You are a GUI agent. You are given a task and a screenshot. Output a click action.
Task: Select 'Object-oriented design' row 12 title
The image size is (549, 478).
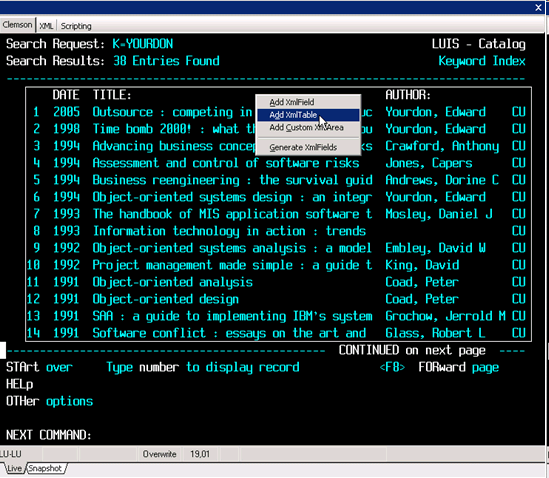tap(166, 299)
